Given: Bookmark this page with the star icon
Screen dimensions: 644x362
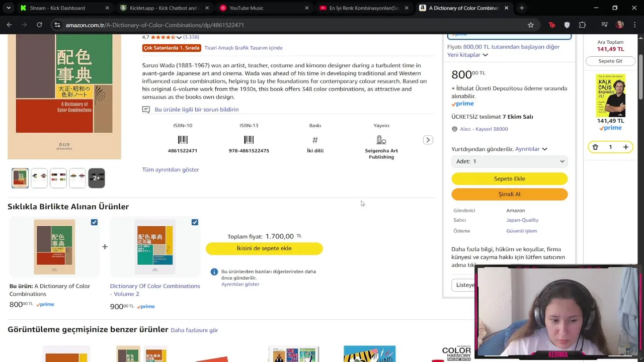Looking at the screenshot, I should pos(530,25).
